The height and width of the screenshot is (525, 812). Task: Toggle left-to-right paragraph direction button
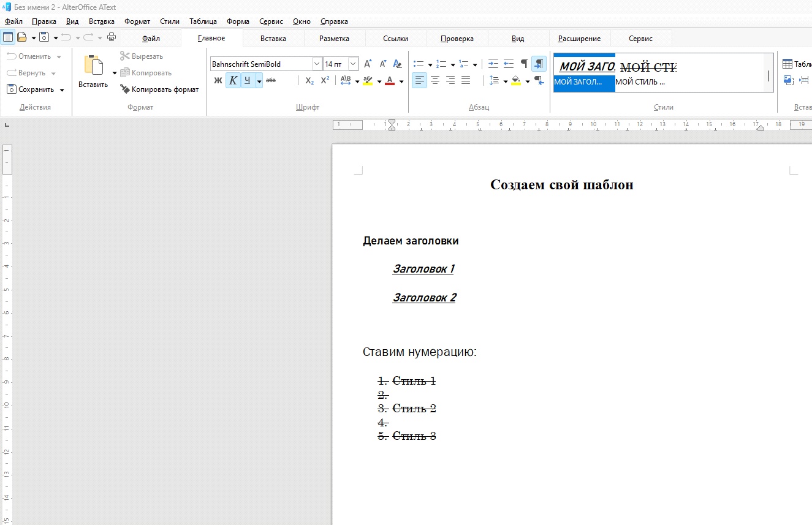tap(539, 64)
